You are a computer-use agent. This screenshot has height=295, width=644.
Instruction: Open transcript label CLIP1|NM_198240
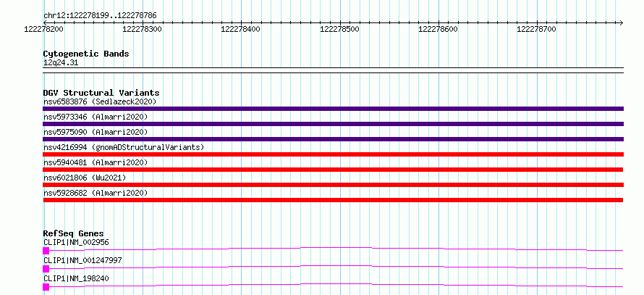click(x=76, y=278)
